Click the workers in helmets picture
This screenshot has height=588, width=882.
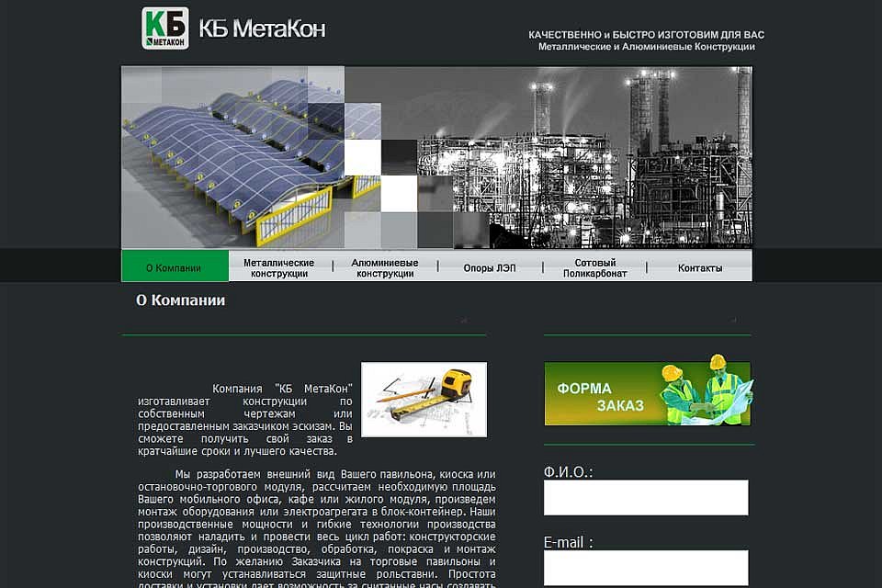[706, 391]
